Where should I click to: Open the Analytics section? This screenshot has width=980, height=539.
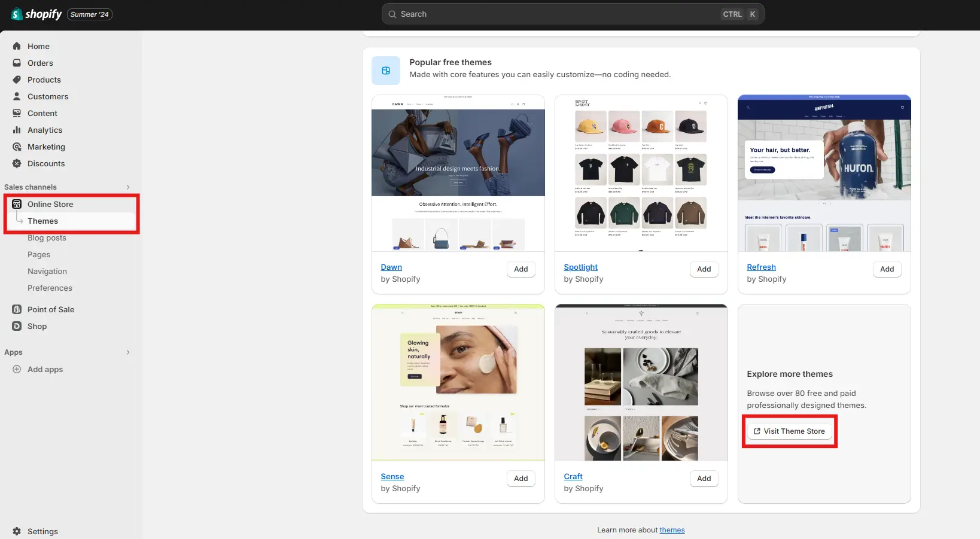click(45, 130)
